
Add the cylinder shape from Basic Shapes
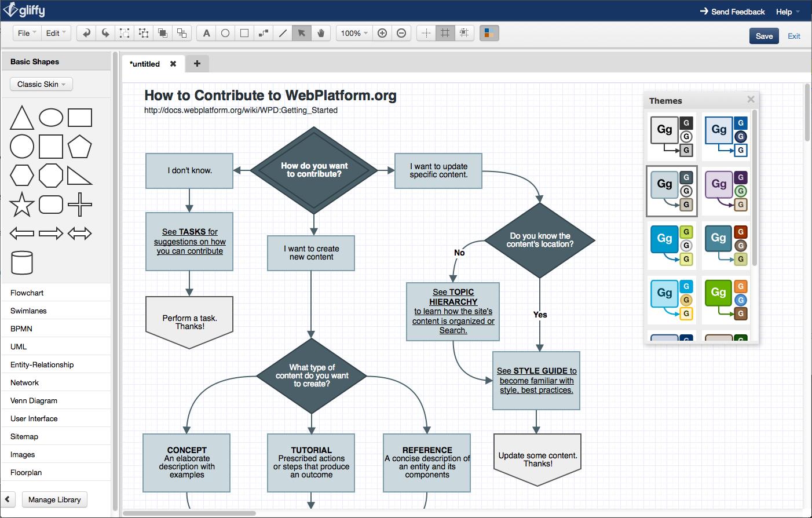coord(22,262)
